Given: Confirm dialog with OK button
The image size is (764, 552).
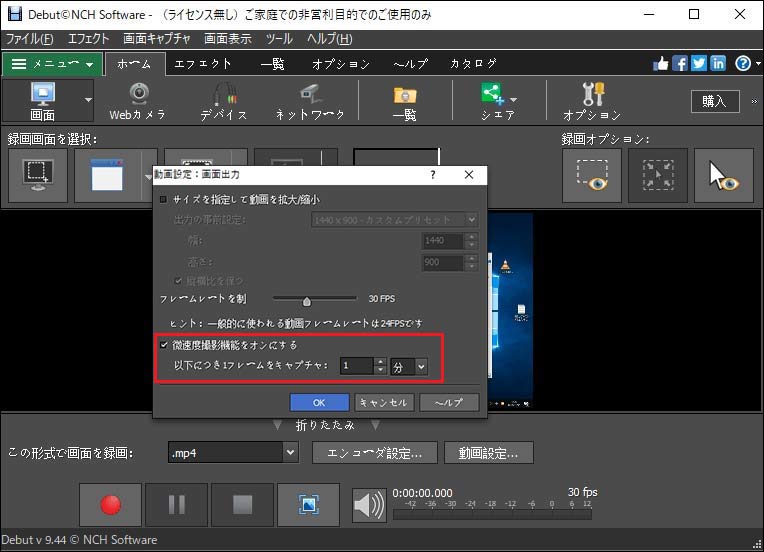Looking at the screenshot, I should (319, 403).
